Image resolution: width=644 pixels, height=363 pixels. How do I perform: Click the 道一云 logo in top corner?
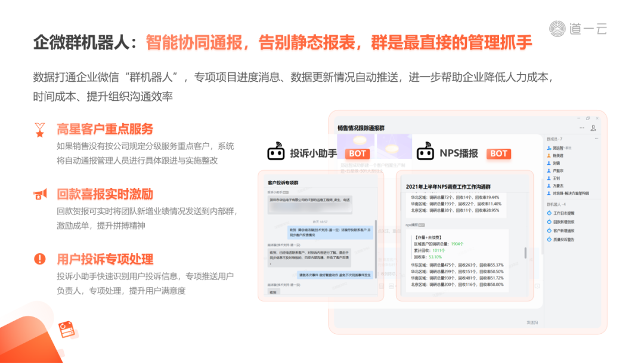coord(578,29)
